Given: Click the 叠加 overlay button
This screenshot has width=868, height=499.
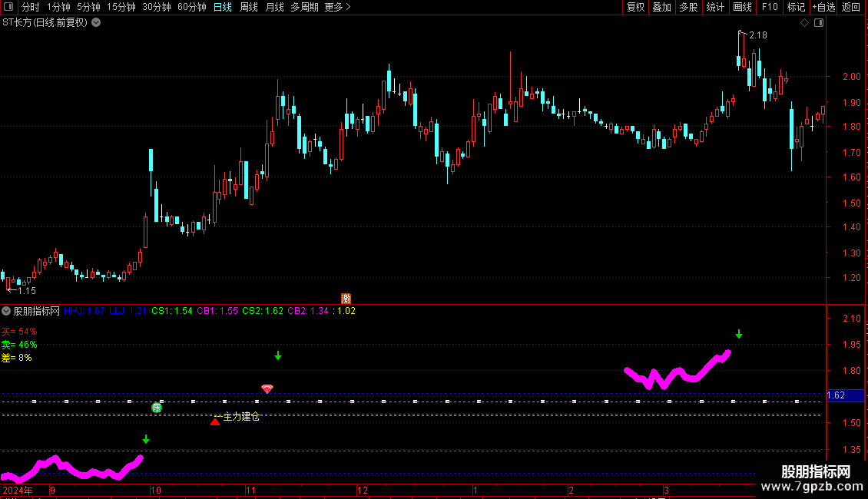Looking at the screenshot, I should (x=661, y=7).
